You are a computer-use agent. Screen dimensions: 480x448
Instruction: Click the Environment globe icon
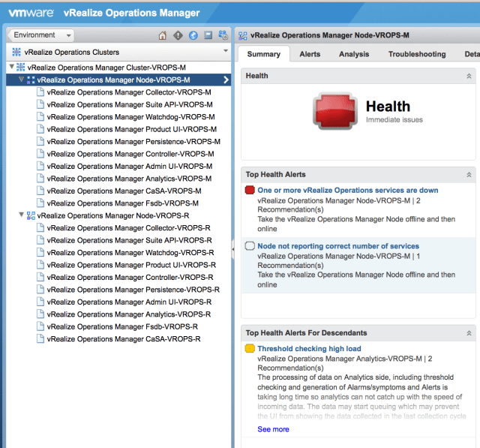pos(193,35)
